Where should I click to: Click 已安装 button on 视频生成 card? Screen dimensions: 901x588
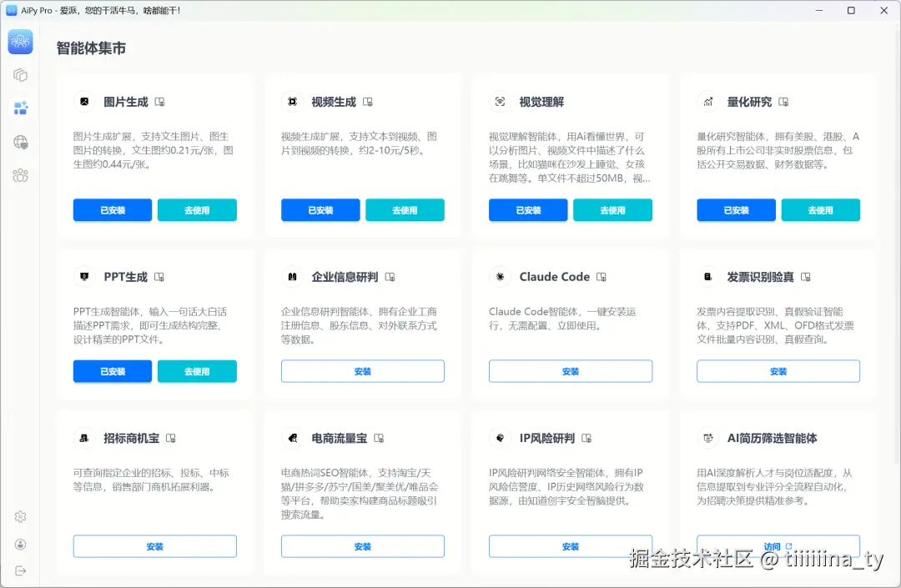(320, 210)
